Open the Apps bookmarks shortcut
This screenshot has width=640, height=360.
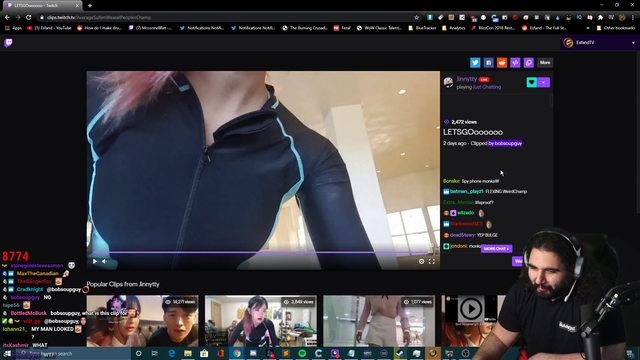pyautogui.click(x=13, y=28)
